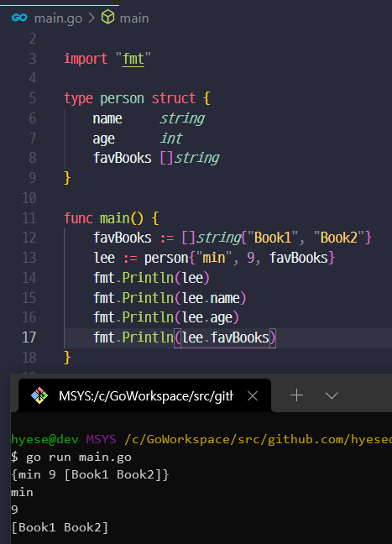Click line number 17 in gutter
The image size is (392, 544).
click(29, 337)
